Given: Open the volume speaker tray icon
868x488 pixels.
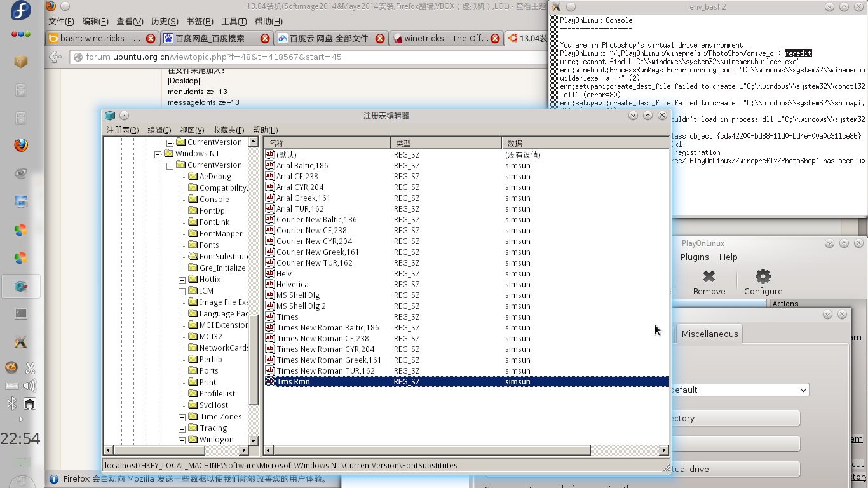Looking at the screenshot, I should (30, 385).
